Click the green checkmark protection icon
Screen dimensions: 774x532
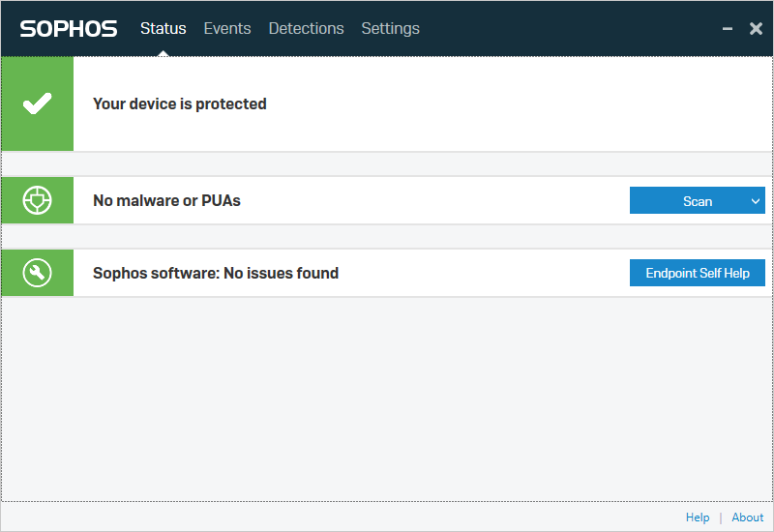[37, 103]
